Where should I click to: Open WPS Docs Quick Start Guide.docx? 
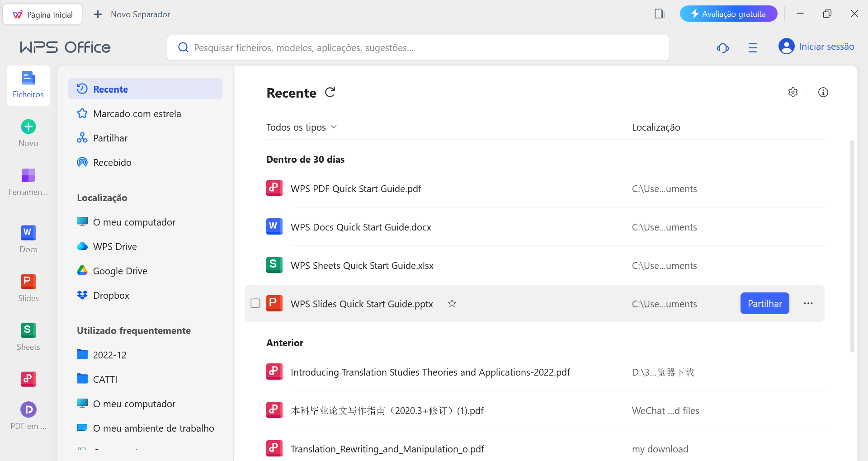pyautogui.click(x=361, y=227)
